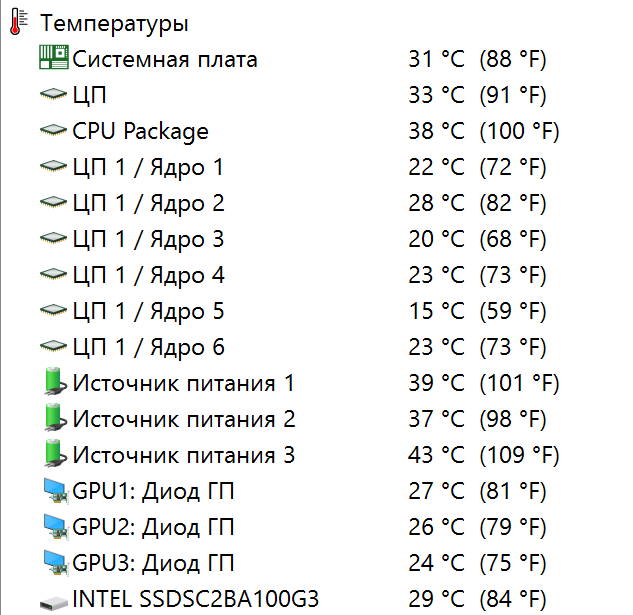633x615 pixels.
Task: Select the INTEL SSDSC2BA100G3 drive row
Action: 195,599
